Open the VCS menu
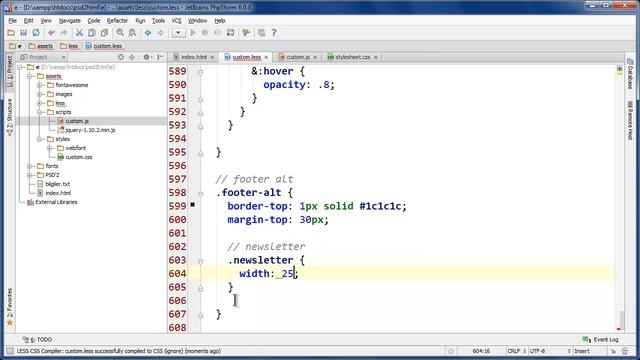This screenshot has width=640, height=360. (176, 20)
